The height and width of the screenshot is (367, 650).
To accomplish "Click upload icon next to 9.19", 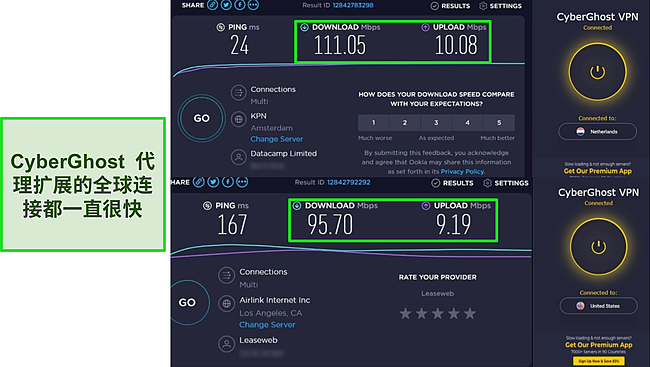I will [426, 206].
